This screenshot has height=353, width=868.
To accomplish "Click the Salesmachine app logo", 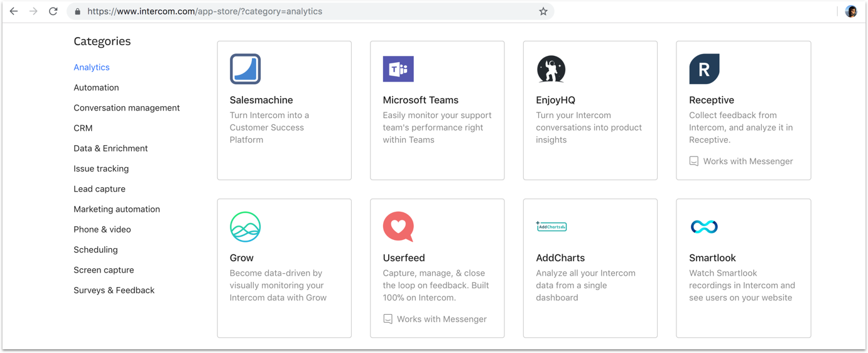I will (245, 69).
